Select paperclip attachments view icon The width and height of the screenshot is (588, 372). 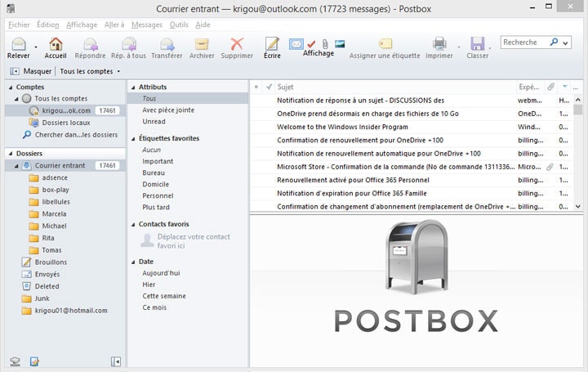click(325, 44)
